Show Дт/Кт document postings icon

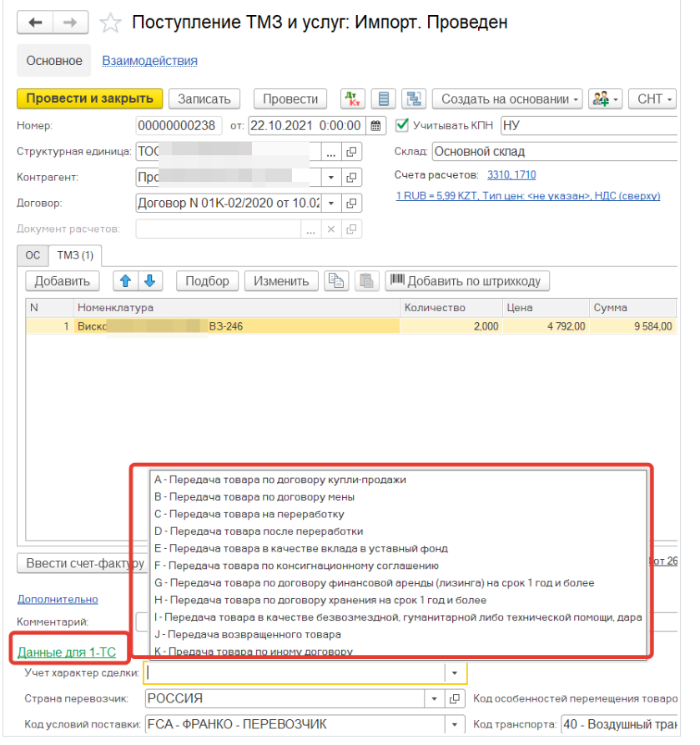[352, 98]
